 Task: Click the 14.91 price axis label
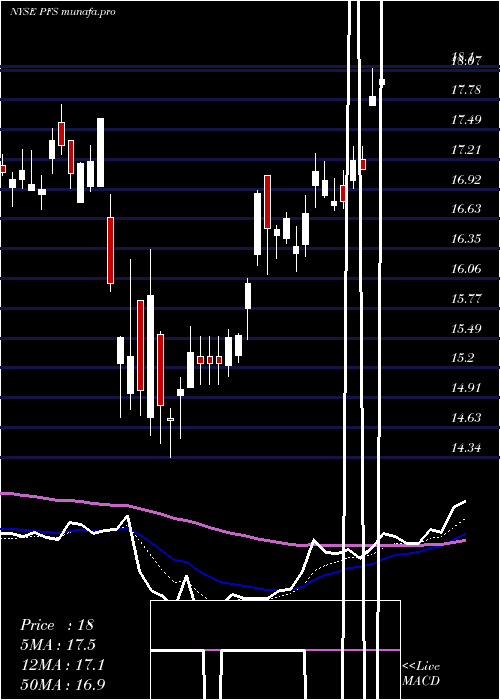tap(466, 388)
